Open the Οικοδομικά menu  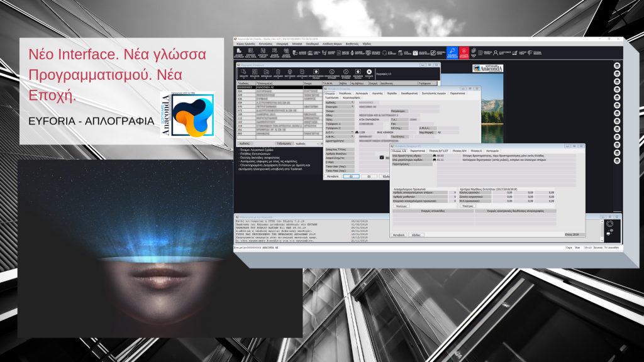tap(312, 43)
